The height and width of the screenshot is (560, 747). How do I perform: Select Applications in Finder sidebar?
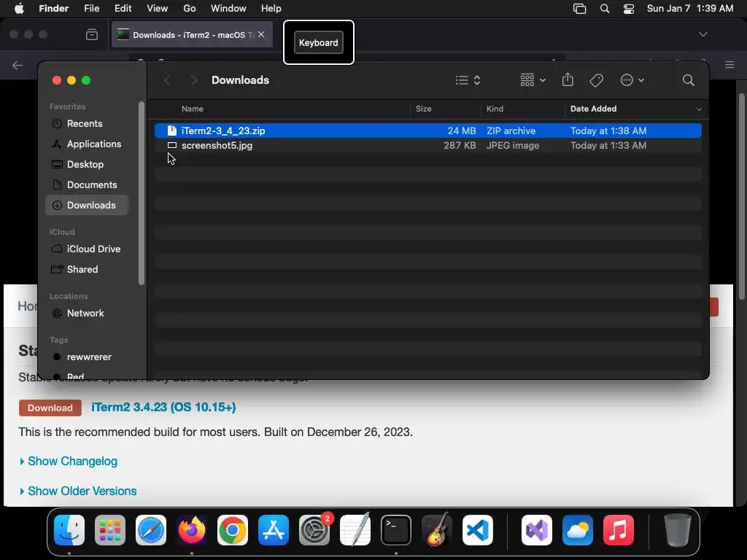pos(87,144)
